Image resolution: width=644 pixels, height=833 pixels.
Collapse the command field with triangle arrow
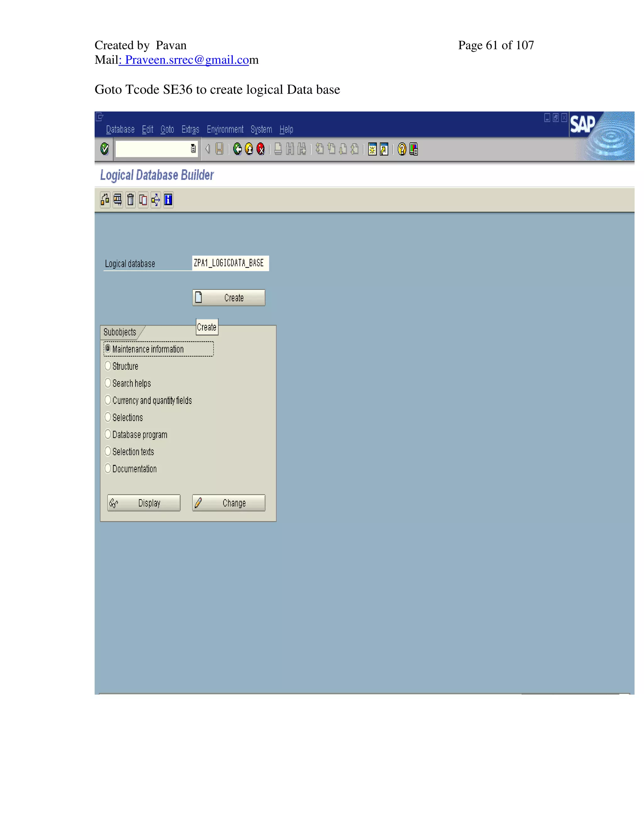pyautogui.click(x=208, y=149)
